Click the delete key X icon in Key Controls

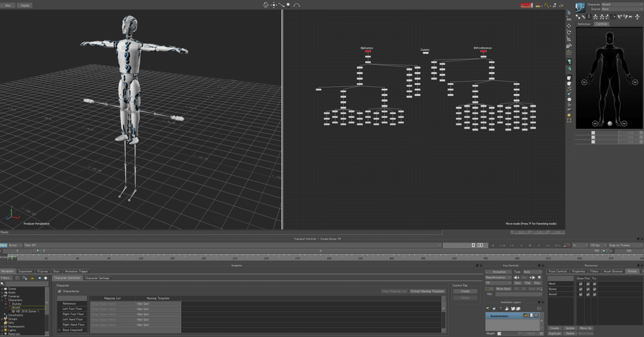539,278
